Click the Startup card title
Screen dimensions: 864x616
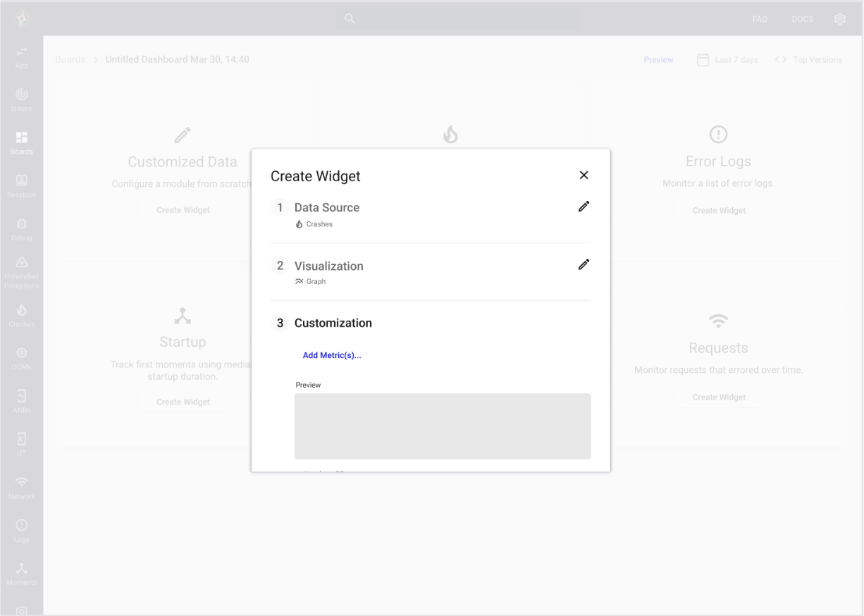click(183, 342)
